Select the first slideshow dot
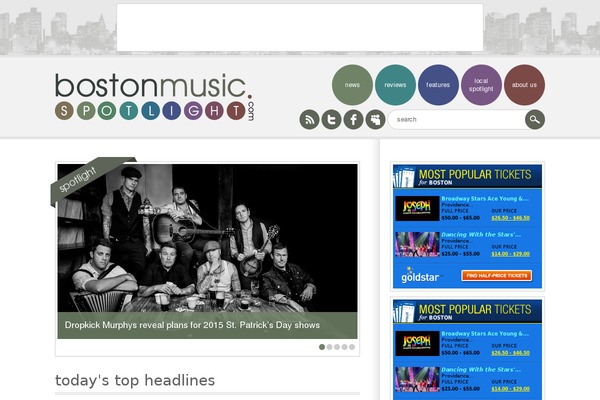Screen dimensions: 600x400 click(322, 347)
